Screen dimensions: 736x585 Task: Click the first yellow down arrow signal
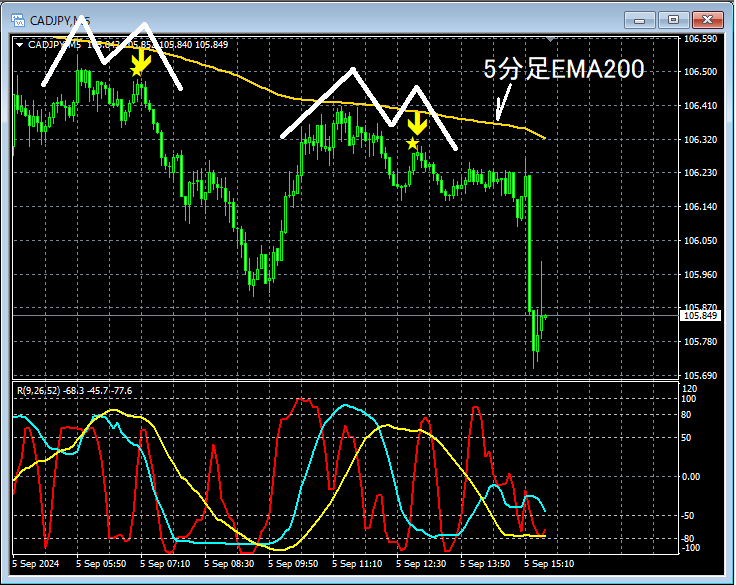click(x=141, y=59)
